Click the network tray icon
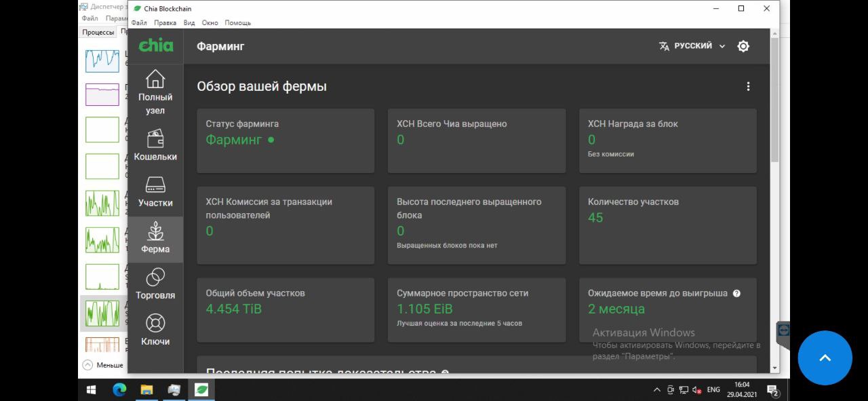Image resolution: width=868 pixels, height=401 pixels. pyautogui.click(x=684, y=390)
